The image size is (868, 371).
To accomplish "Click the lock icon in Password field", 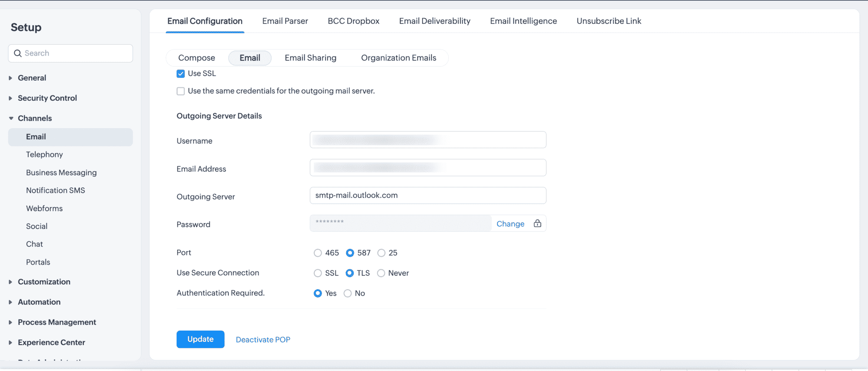I will click(x=537, y=223).
